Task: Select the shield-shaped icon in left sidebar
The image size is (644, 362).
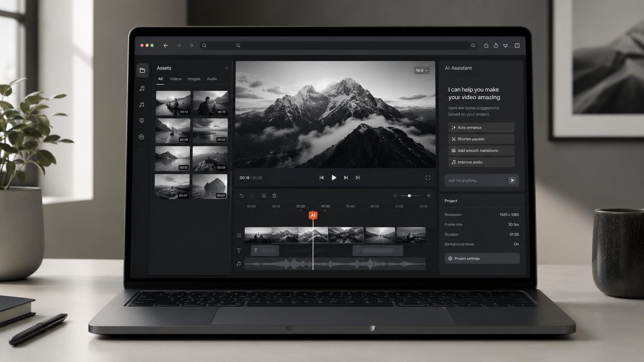Action: tap(142, 121)
